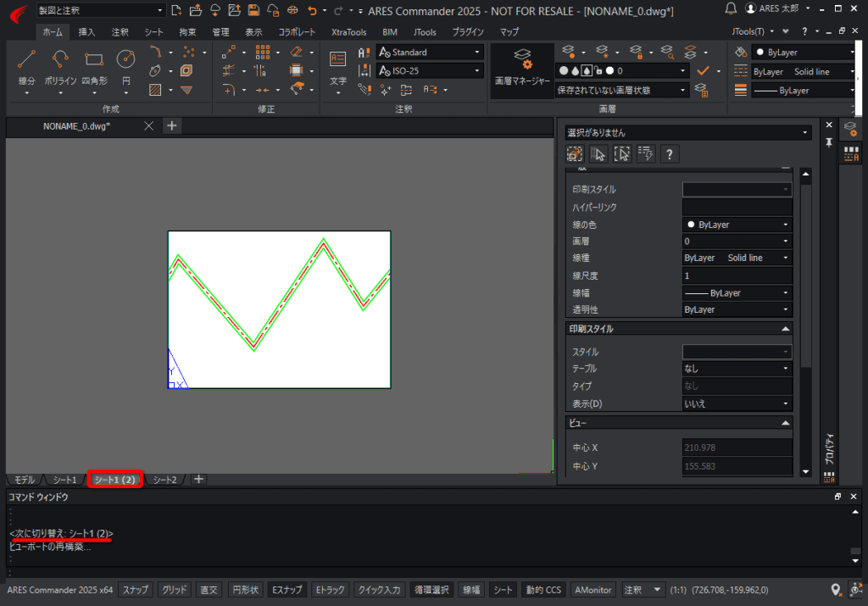Image resolution: width=868 pixels, height=606 pixels.
Task: Click the 線尺度 input field
Action: 737,275
